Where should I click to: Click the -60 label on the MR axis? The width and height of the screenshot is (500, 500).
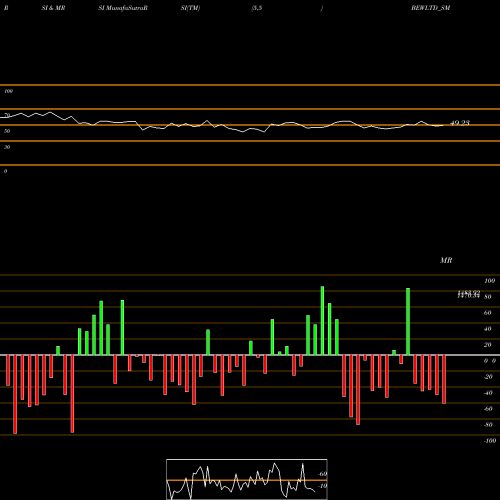(488, 409)
